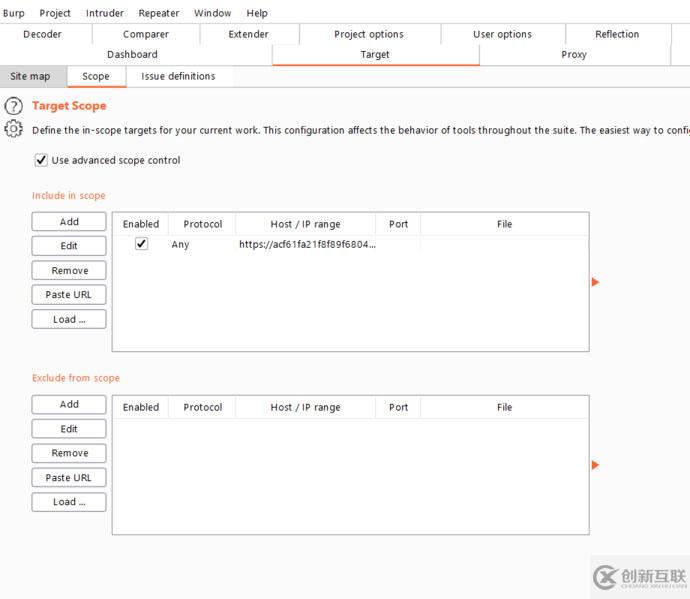
Task: Switch to the Comparer tab
Action: pos(146,34)
